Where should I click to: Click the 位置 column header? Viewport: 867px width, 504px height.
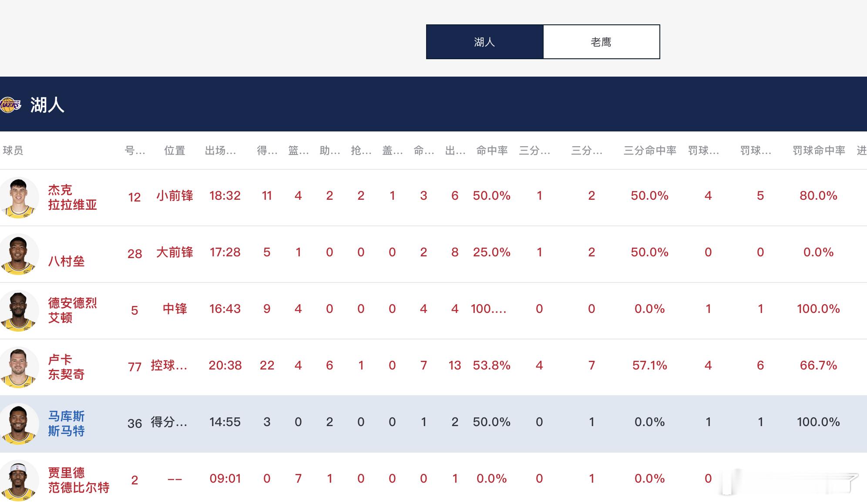pyautogui.click(x=175, y=151)
